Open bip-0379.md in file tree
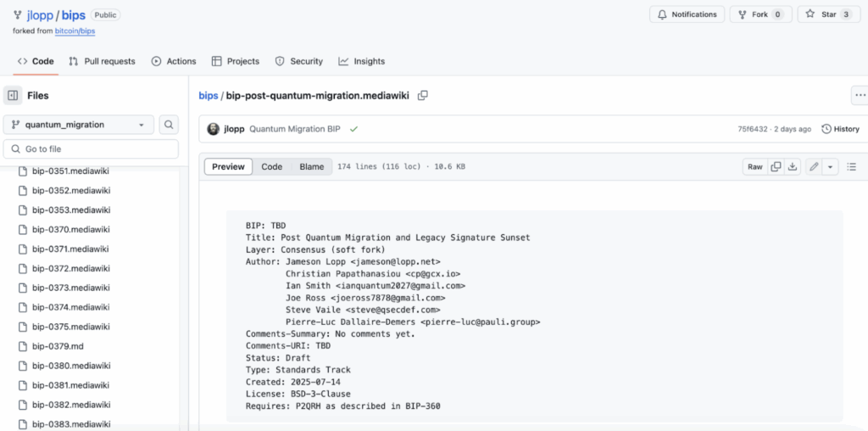 [59, 346]
